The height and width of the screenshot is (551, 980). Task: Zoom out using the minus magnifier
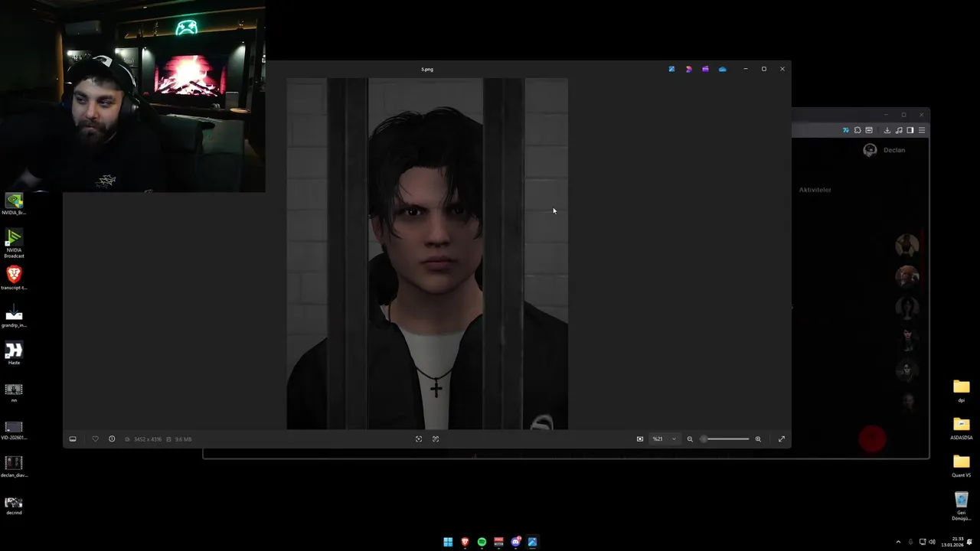click(x=690, y=439)
